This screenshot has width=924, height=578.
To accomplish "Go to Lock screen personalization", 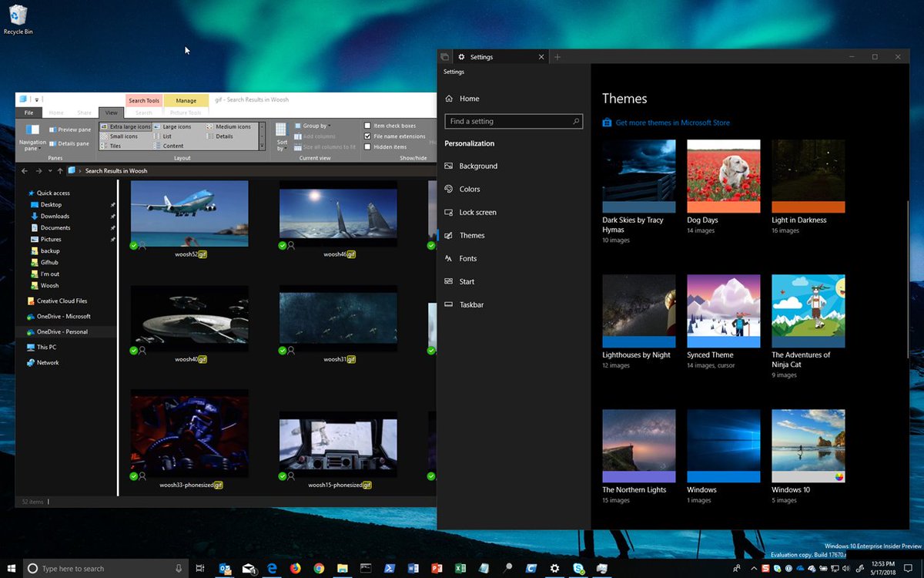I will click(x=477, y=213).
